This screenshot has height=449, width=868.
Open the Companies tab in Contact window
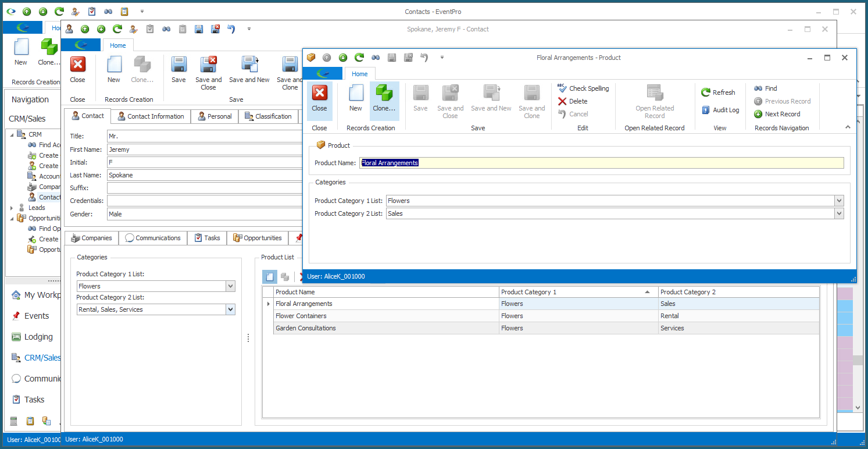(x=91, y=238)
